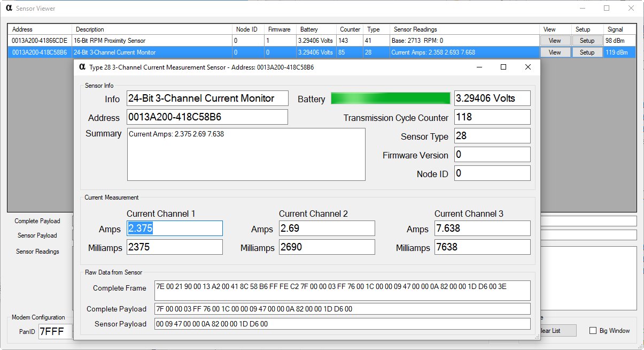The width and height of the screenshot is (644, 350).
Task: Minimize the Type 28 sensor dialog
Action: pyautogui.click(x=479, y=67)
